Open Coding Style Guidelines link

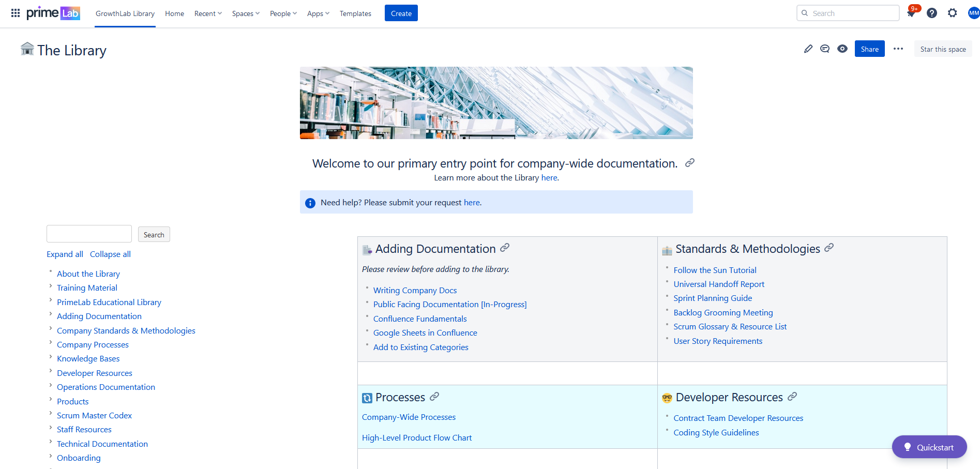[x=716, y=432]
